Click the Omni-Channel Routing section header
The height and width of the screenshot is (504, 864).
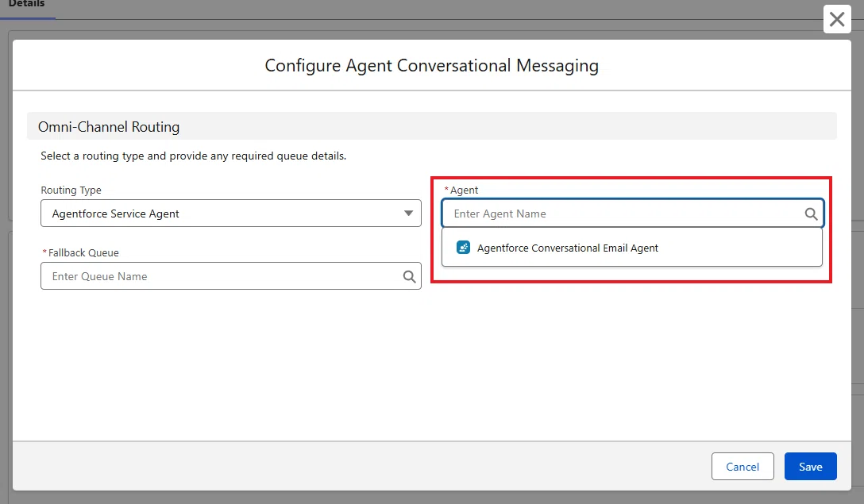[431, 127]
